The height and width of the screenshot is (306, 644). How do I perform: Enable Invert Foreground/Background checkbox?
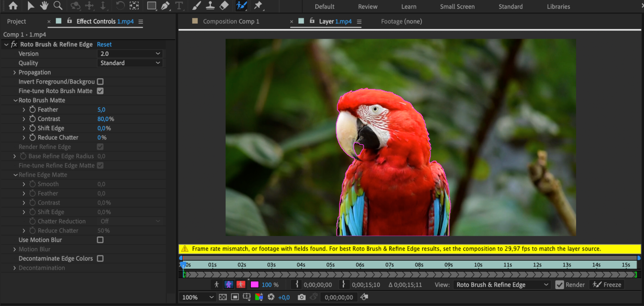(100, 82)
